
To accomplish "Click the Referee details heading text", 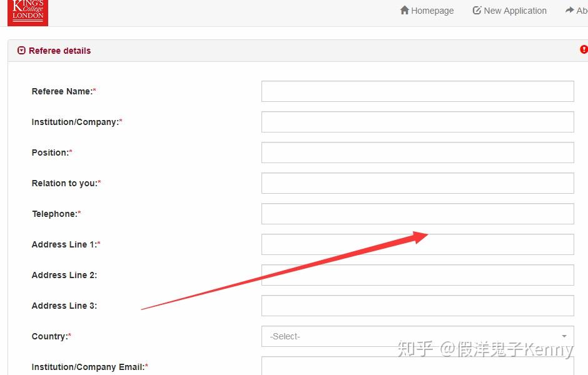I will 59,51.
